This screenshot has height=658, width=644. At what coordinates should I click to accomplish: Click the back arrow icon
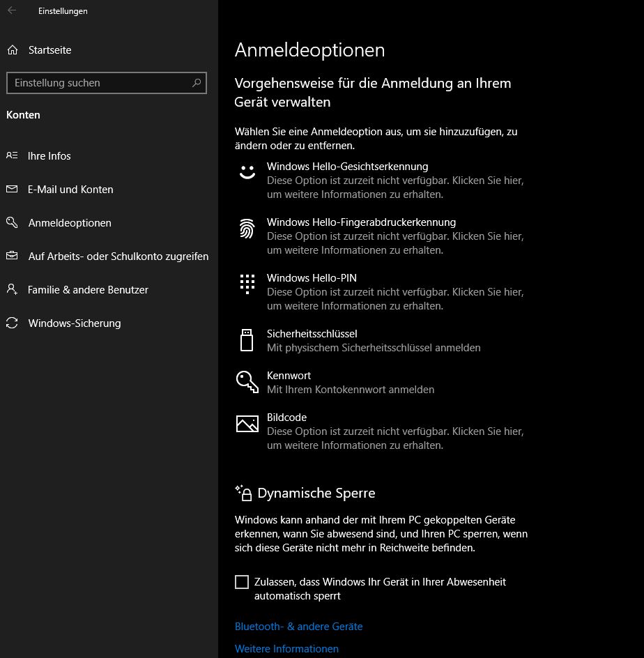pyautogui.click(x=12, y=10)
